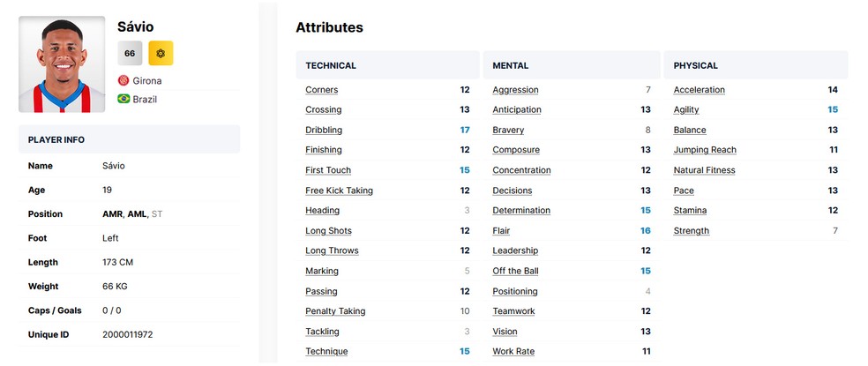Select the TECHNICAL column header
868x366 pixels.
point(331,65)
